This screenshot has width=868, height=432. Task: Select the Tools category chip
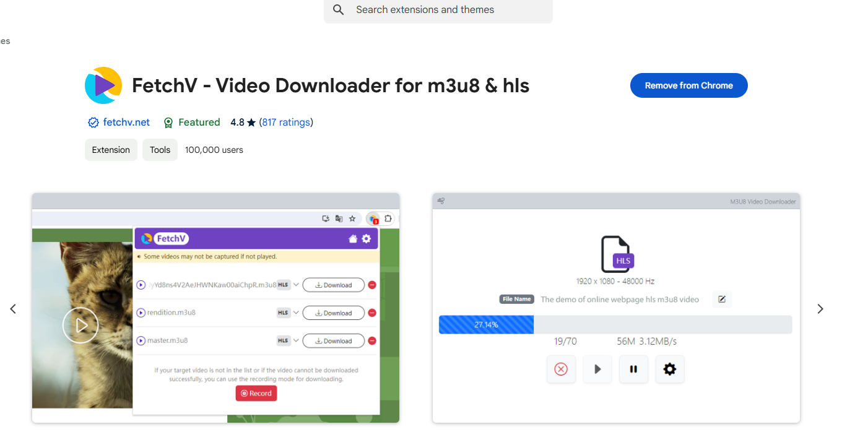(160, 150)
